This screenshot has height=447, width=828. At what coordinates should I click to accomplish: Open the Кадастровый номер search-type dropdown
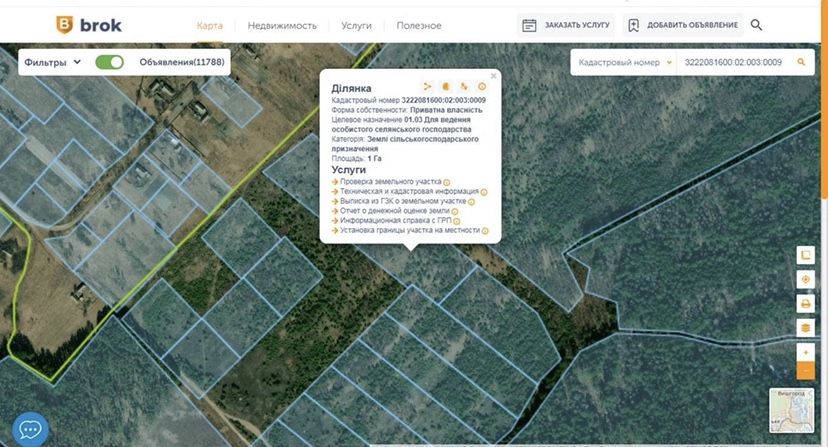tap(625, 62)
